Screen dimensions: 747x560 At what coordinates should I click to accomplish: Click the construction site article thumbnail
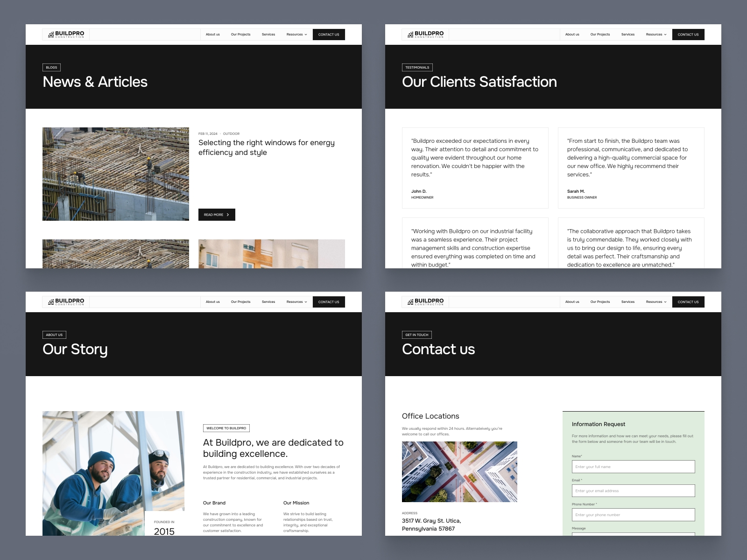(116, 174)
